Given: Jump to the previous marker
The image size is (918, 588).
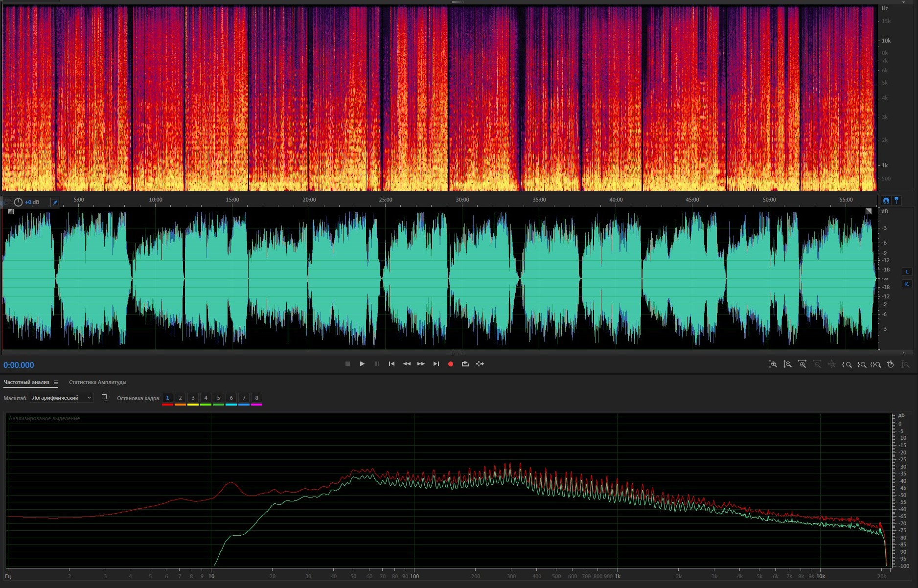Looking at the screenshot, I should (x=391, y=364).
